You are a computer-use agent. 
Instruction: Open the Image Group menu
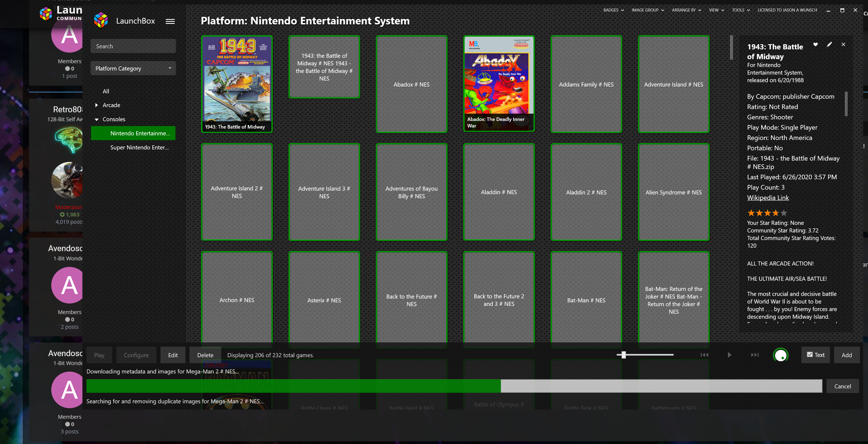click(648, 10)
